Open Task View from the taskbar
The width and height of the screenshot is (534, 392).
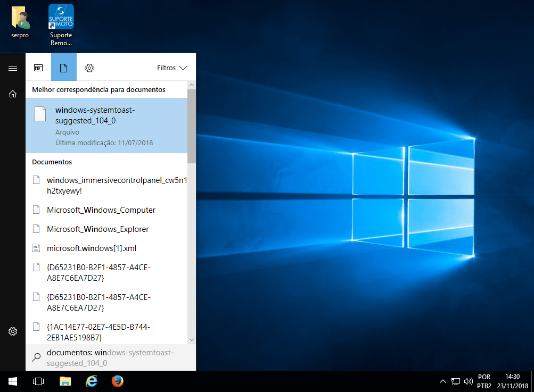[x=38, y=381]
